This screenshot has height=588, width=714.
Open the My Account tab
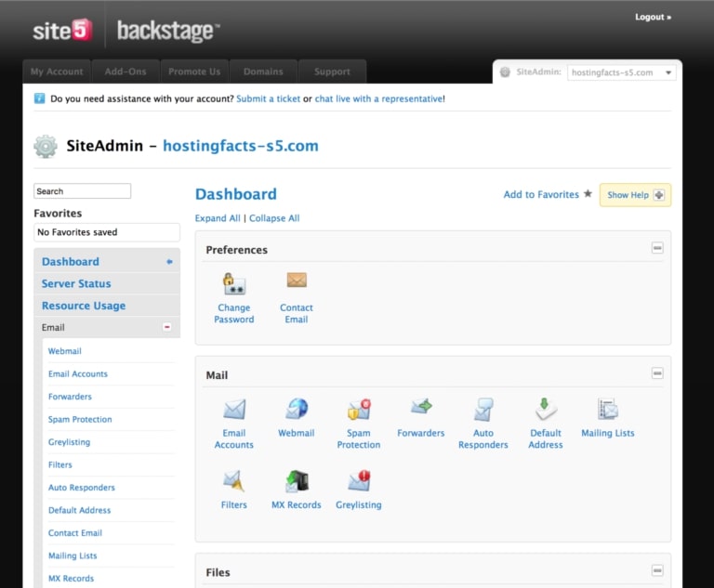pyautogui.click(x=57, y=72)
